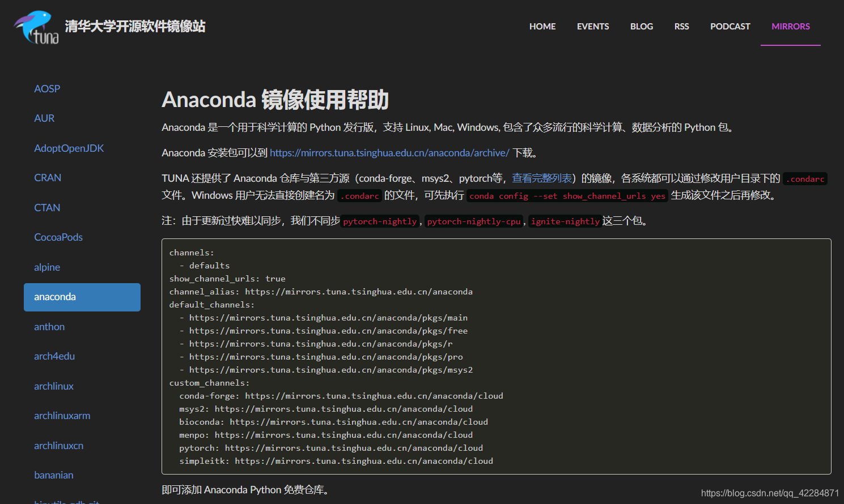Click the simpleitk channel line
This screenshot has height=504, width=844.
(336, 461)
